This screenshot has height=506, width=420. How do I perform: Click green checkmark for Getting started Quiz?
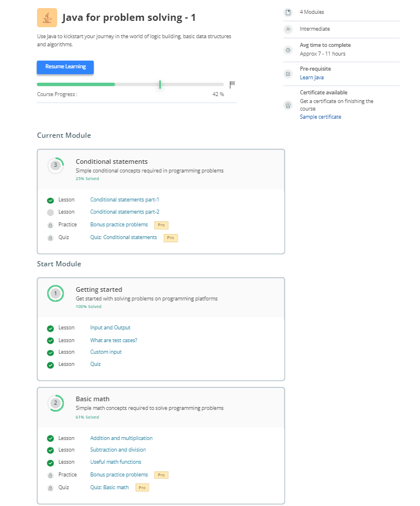(x=50, y=365)
